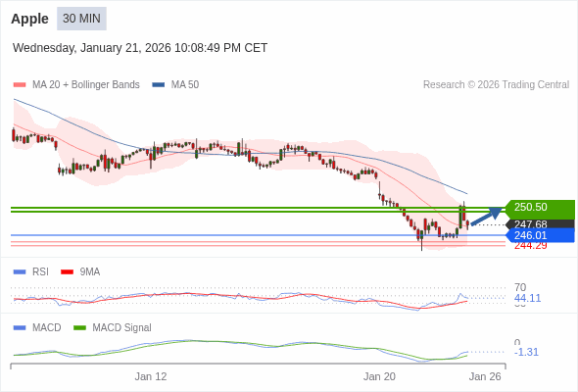This screenshot has width=578, height=392.
Task: Click the MACD value -1.31
Action: click(x=526, y=352)
